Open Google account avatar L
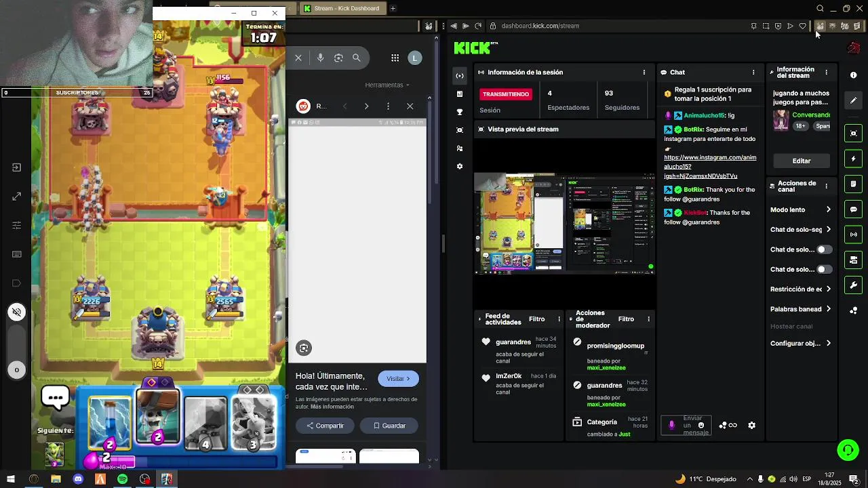 tap(414, 58)
